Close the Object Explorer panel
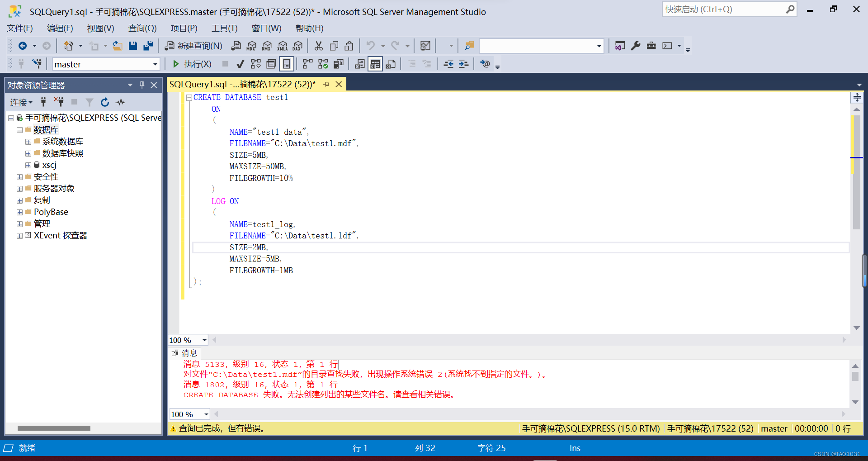Image resolution: width=868 pixels, height=461 pixels. [154, 85]
